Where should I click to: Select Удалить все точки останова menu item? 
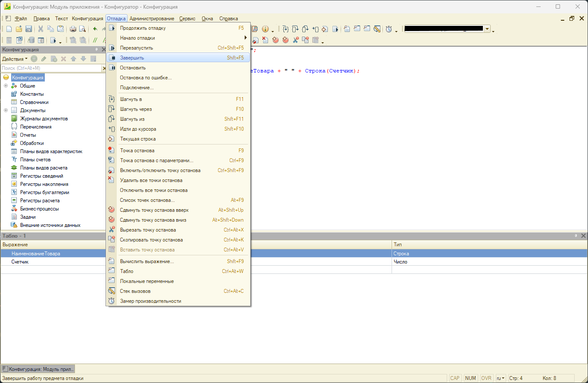tap(178, 180)
